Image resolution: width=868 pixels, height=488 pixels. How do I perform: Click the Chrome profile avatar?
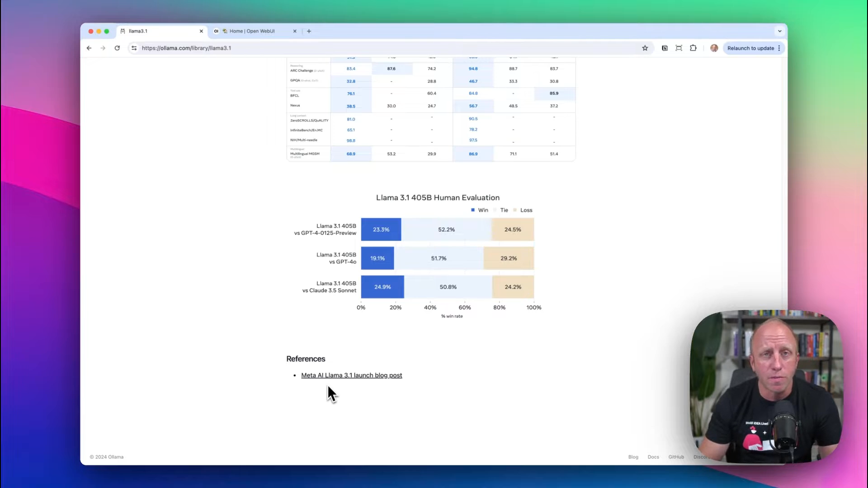point(714,48)
